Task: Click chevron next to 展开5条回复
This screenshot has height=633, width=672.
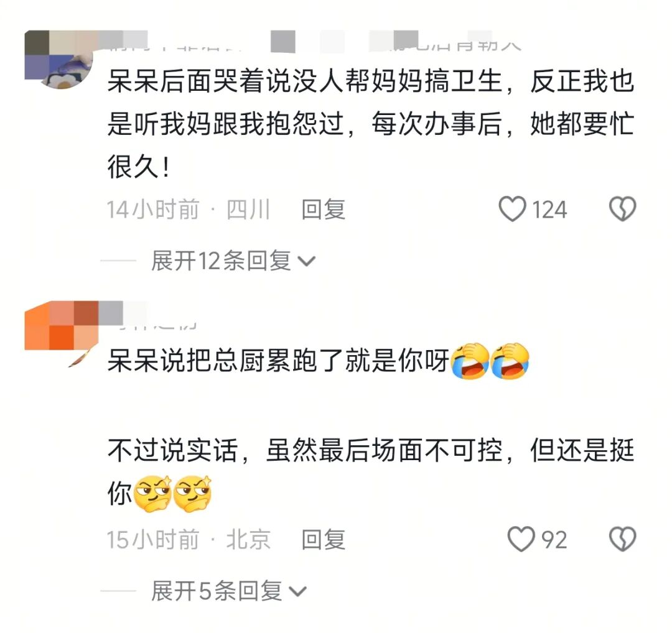Action: tap(297, 592)
